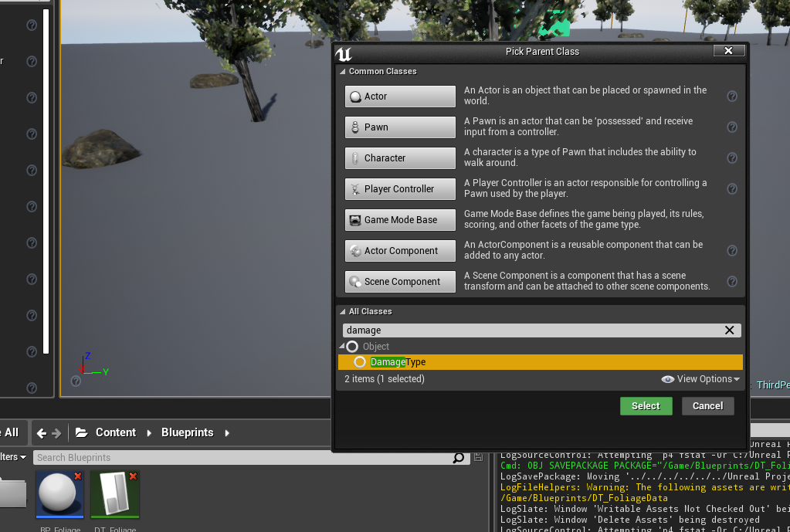Click the Content folder icon in the path bar

(81, 432)
